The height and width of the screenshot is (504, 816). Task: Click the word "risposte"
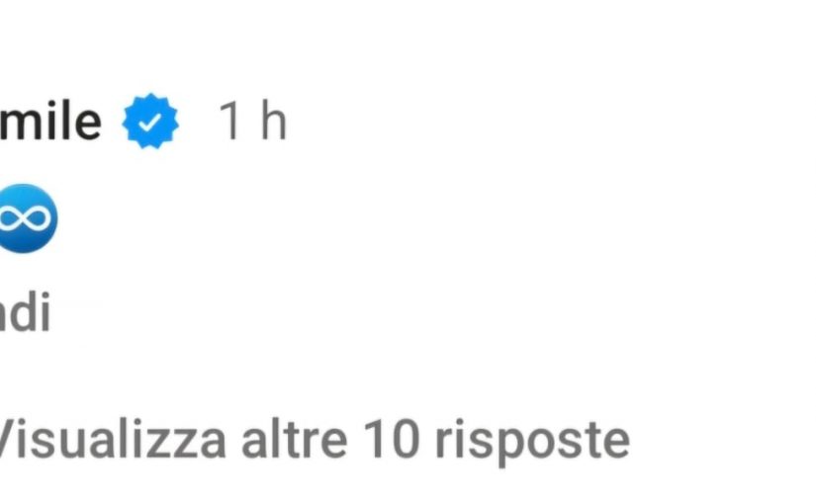point(532,443)
